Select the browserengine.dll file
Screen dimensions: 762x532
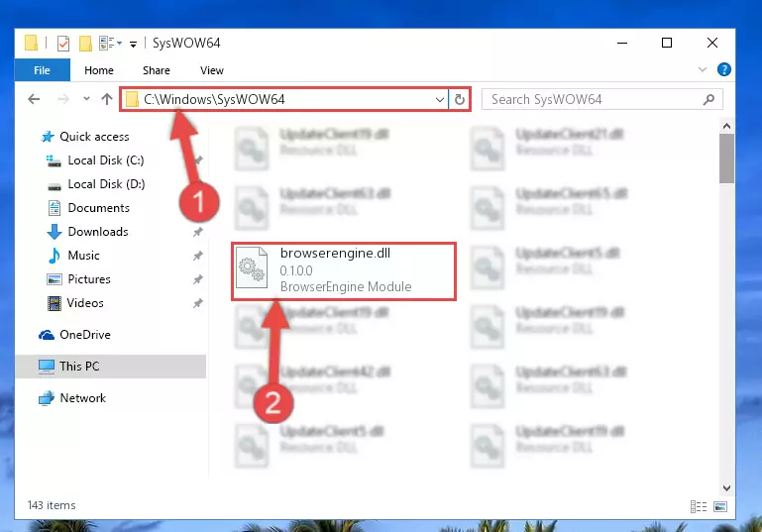(x=344, y=270)
